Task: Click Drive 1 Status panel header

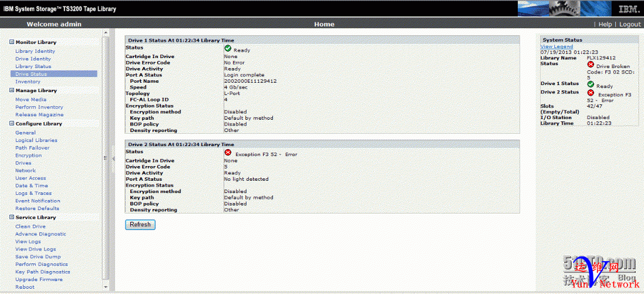Action: coord(322,40)
